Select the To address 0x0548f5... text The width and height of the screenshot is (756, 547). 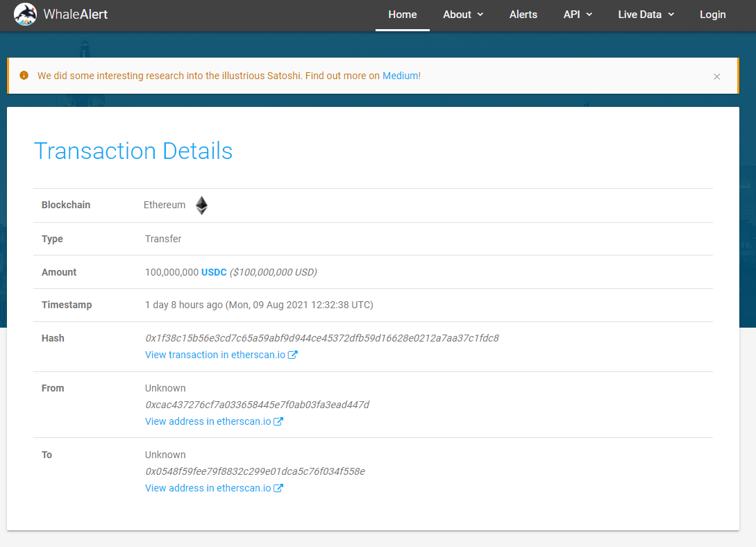pyautogui.click(x=255, y=471)
